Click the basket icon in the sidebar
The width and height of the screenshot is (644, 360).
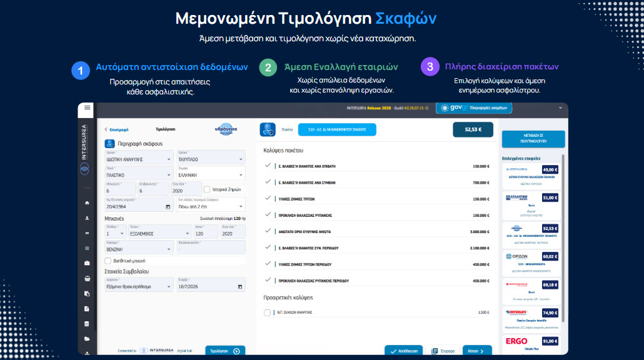pyautogui.click(x=87, y=278)
